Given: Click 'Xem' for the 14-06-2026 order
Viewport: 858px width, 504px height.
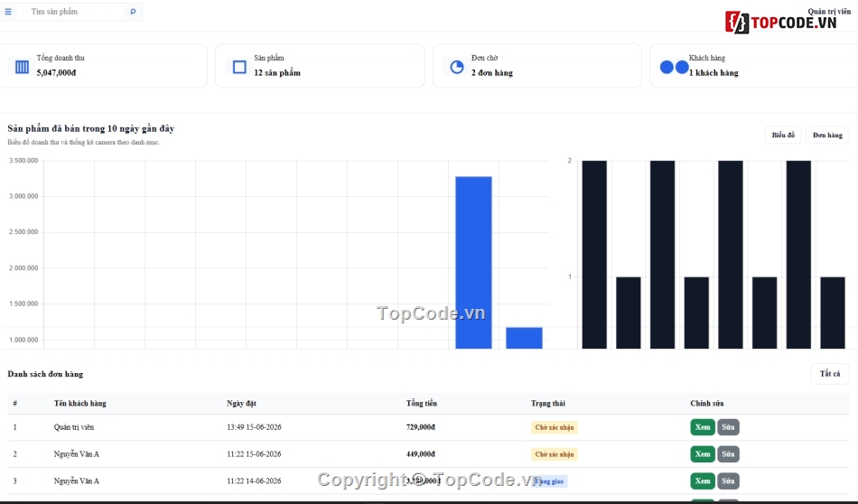Looking at the screenshot, I should pyautogui.click(x=703, y=481).
